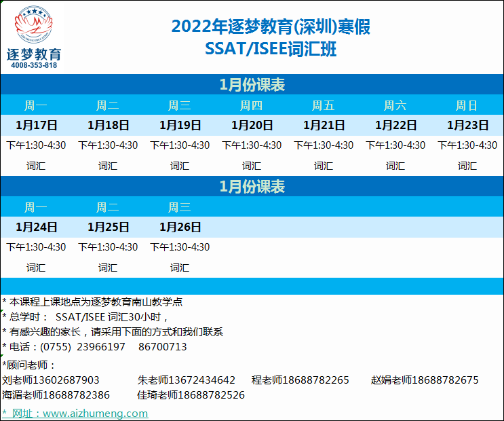
Task: Select the 顾问老师 label
Action: pyautogui.click(x=28, y=365)
